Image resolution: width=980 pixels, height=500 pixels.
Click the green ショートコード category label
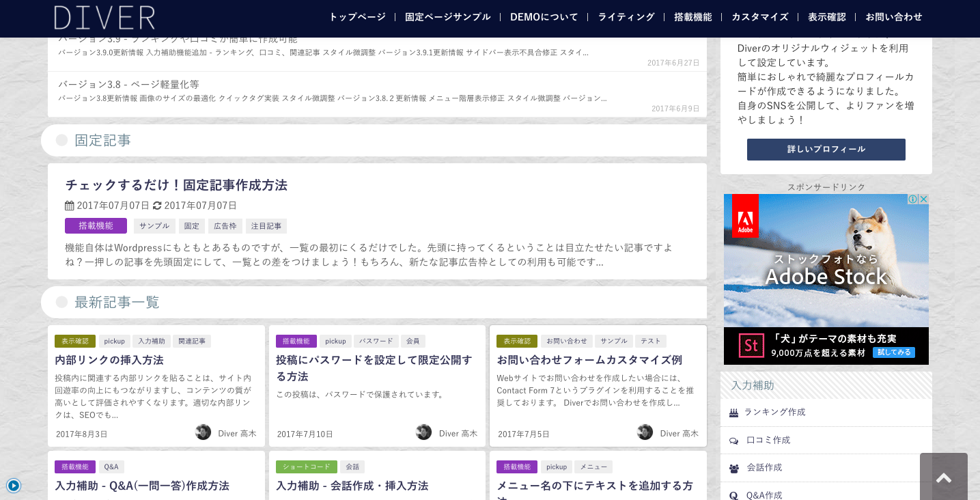coord(306,467)
